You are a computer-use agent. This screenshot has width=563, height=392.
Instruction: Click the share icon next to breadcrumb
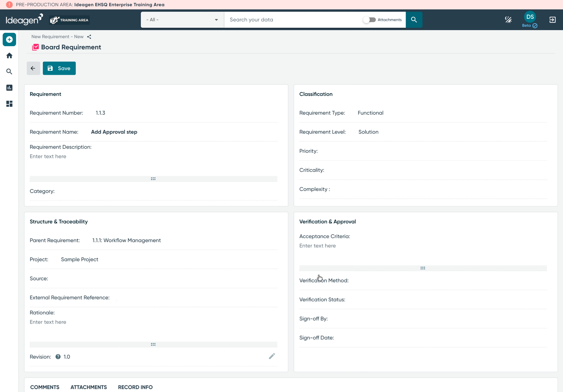point(89,37)
